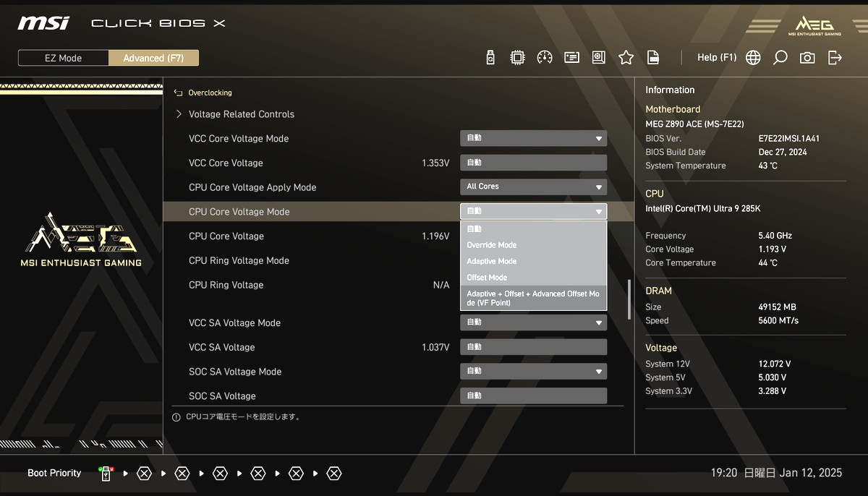Click the VCC Core Voltage Mode label
Screen dimensions: 868x496
pos(239,139)
